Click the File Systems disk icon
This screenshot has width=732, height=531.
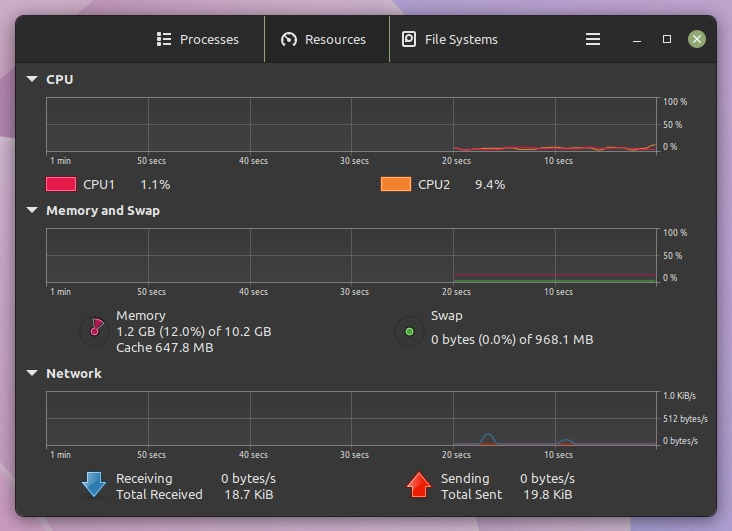click(409, 39)
